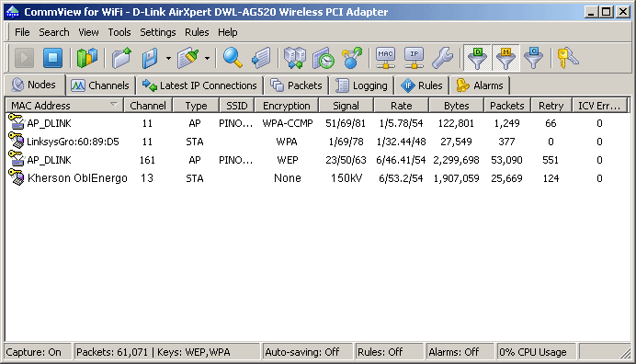Toggle the data packets filter funnel
The width and height of the screenshot is (636, 364).
[x=477, y=58]
